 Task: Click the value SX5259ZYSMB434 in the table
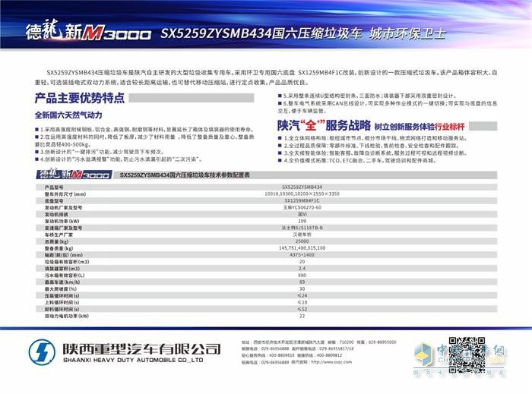click(x=302, y=187)
